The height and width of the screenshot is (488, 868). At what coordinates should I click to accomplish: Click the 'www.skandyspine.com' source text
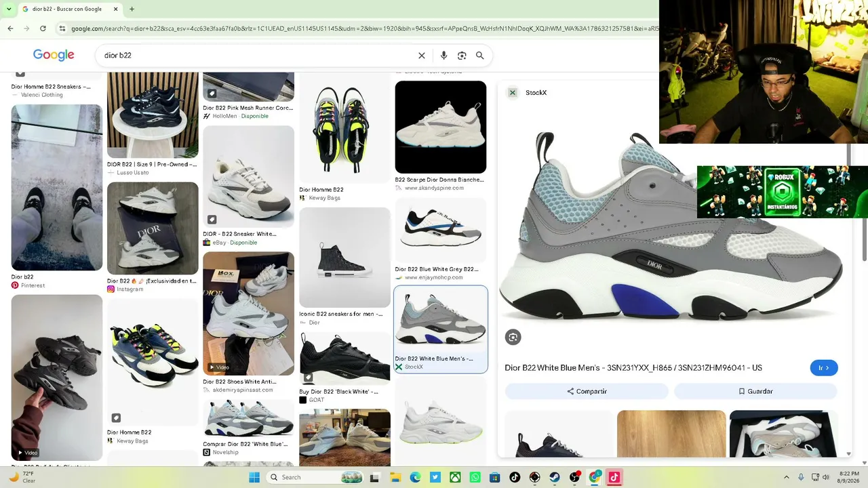click(x=434, y=188)
